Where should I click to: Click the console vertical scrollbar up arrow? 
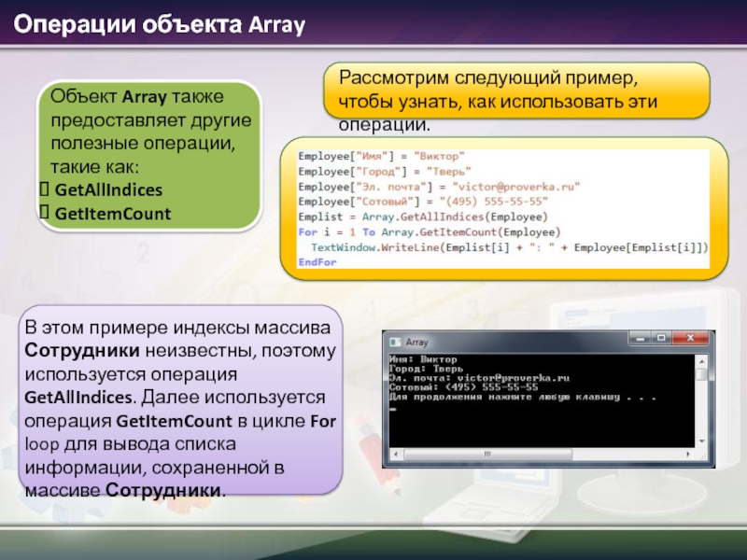pyautogui.click(x=701, y=361)
